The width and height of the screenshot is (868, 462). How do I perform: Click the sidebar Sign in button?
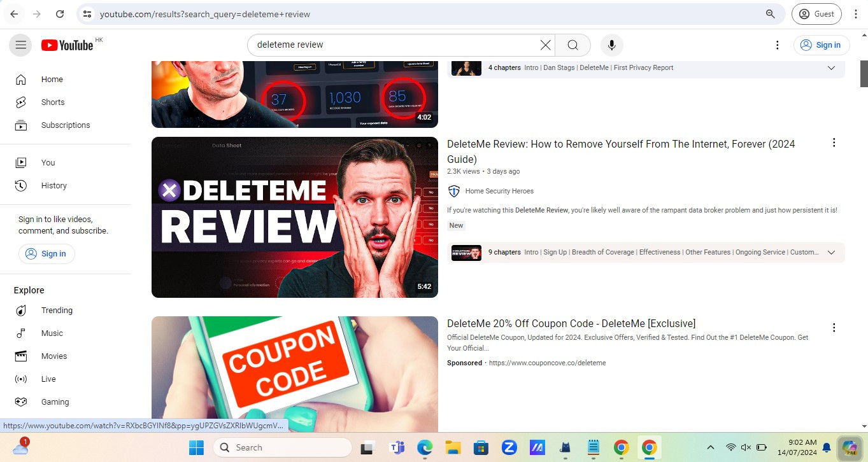pos(46,254)
